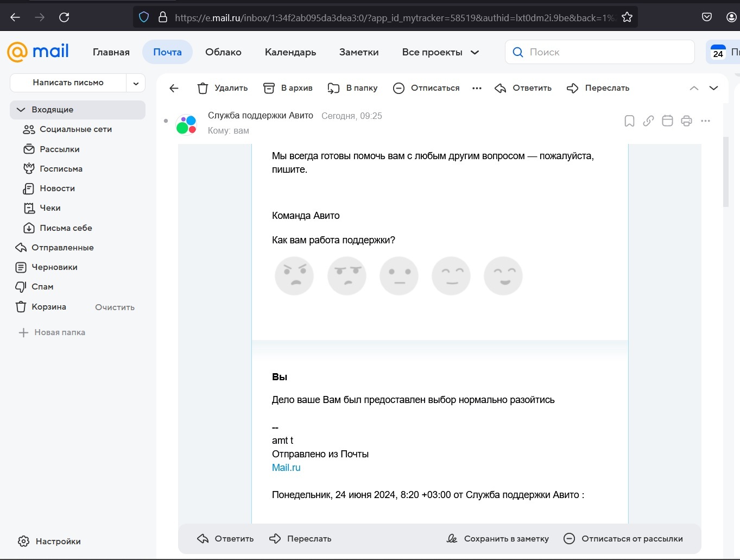Save the email with Сохранить в заметку

[x=497, y=539]
